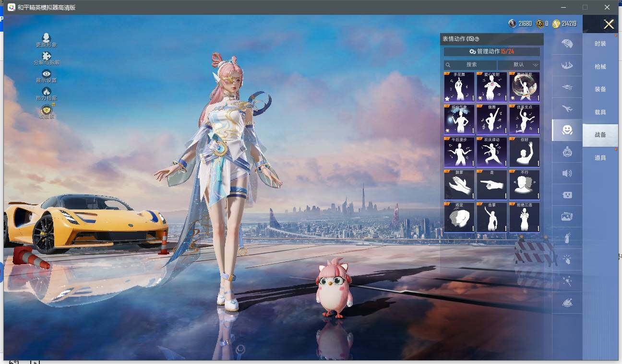Select the bubble emote in the top row
Screen dimensions: 622x364
pos(525,87)
